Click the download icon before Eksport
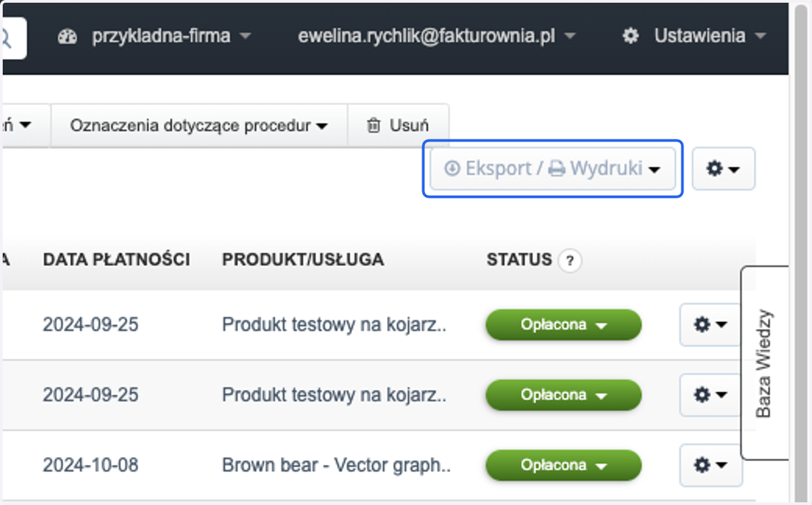 (452, 169)
